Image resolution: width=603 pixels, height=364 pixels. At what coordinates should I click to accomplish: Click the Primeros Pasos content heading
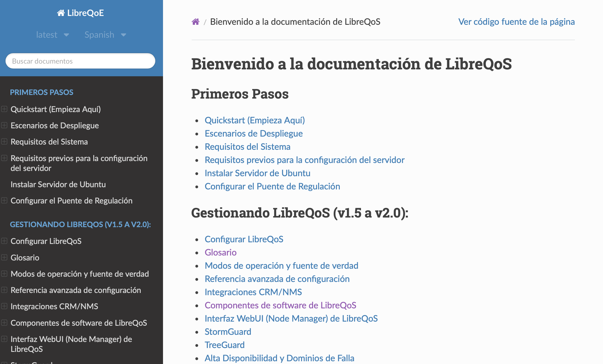(x=240, y=94)
